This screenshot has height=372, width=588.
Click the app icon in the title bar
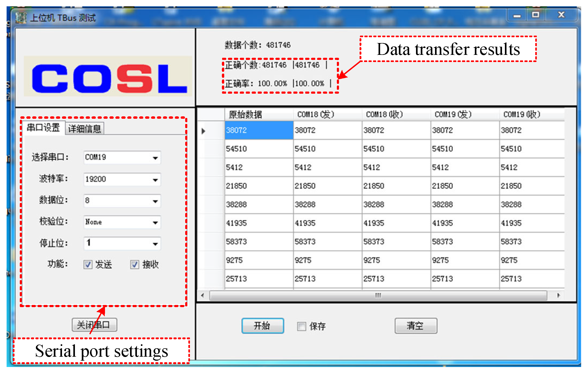click(21, 18)
